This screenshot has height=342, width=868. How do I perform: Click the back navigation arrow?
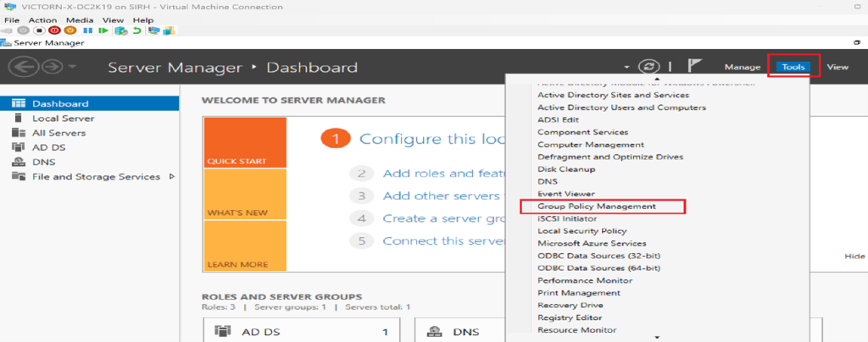(23, 67)
